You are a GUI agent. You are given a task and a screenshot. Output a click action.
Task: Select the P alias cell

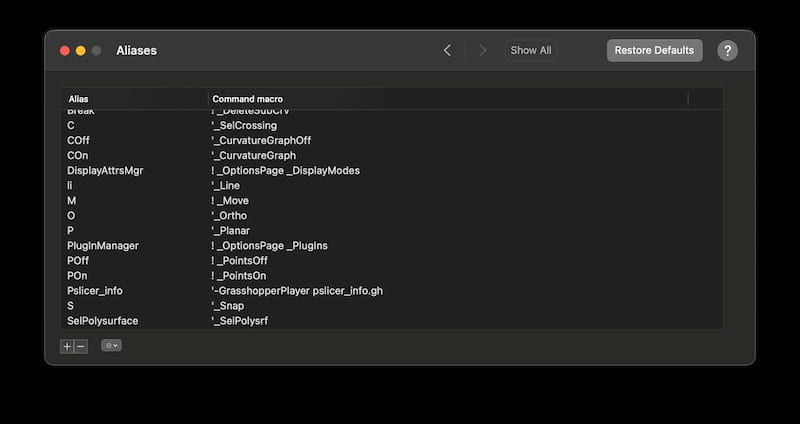tap(70, 231)
